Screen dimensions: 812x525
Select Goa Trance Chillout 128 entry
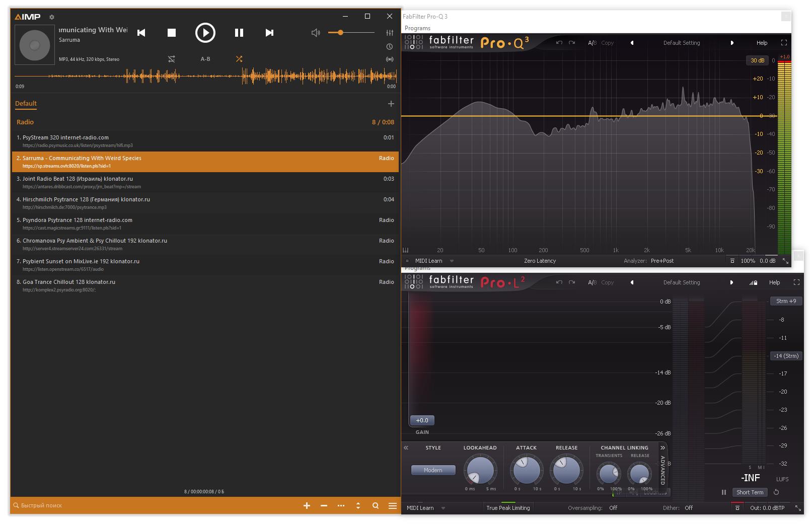pyautogui.click(x=205, y=285)
